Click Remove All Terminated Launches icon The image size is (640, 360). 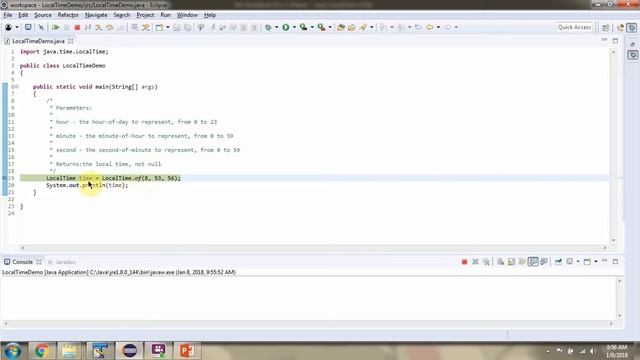click(x=486, y=262)
